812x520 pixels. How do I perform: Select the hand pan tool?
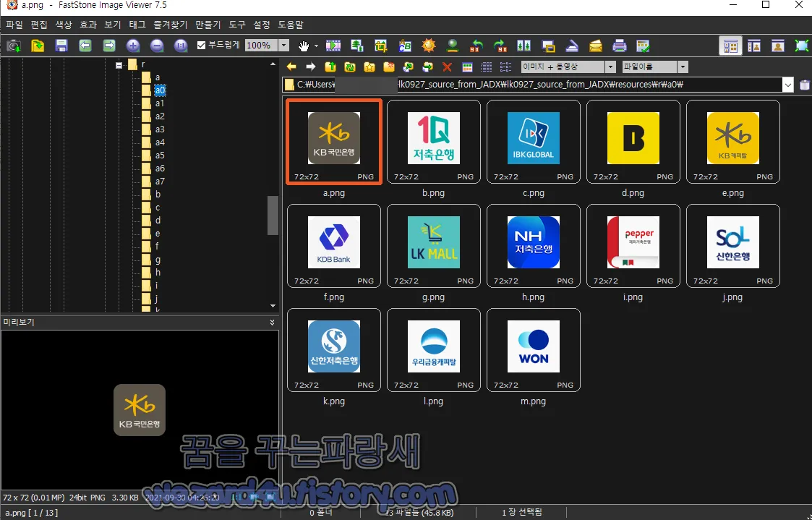[x=304, y=46]
